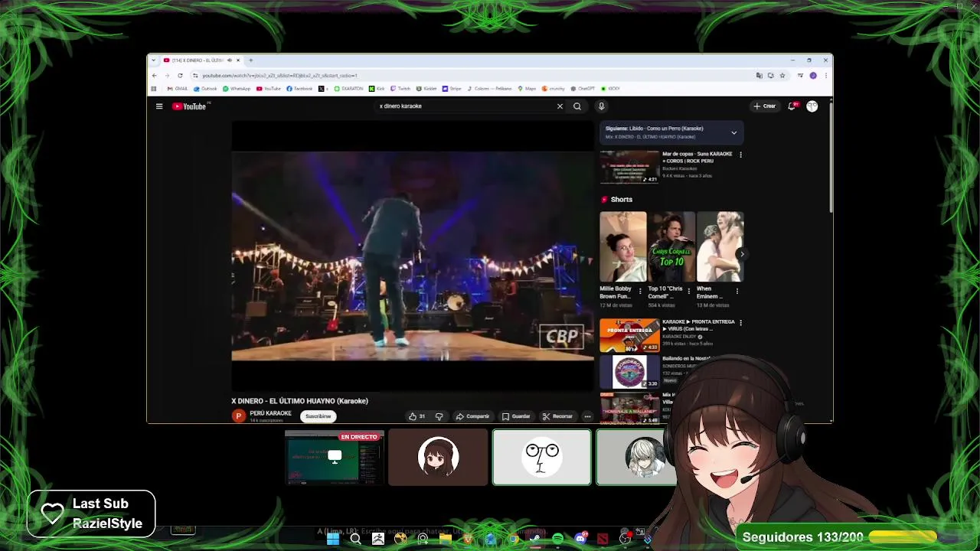Open options for PRONTA ENTREGA karaoke video
The image size is (980, 551).
point(740,323)
